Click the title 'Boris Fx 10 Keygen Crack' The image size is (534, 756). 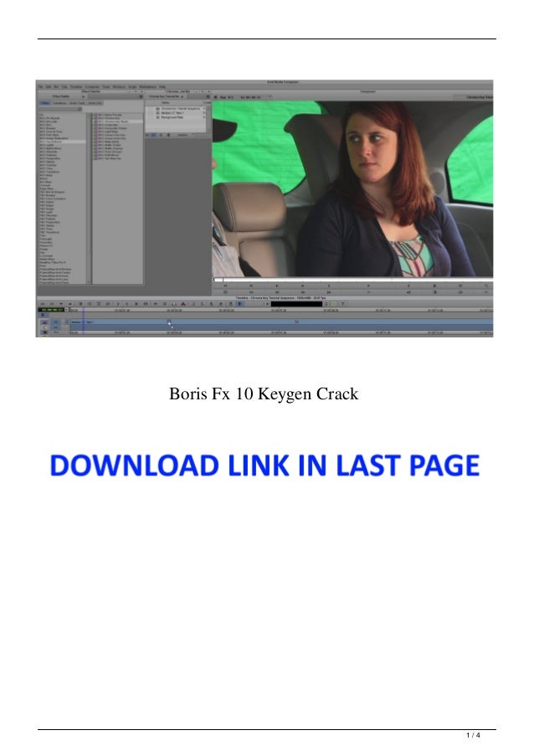coord(264,394)
